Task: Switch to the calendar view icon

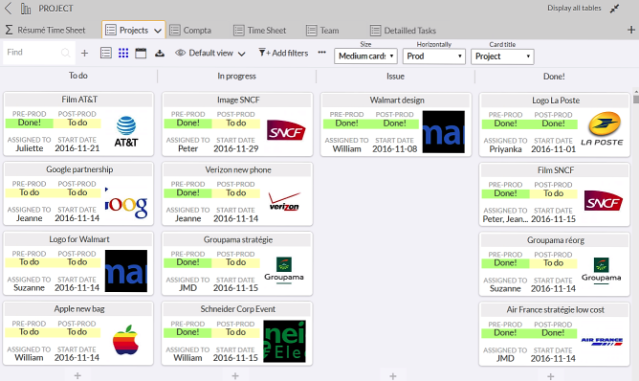Action: pos(141,53)
